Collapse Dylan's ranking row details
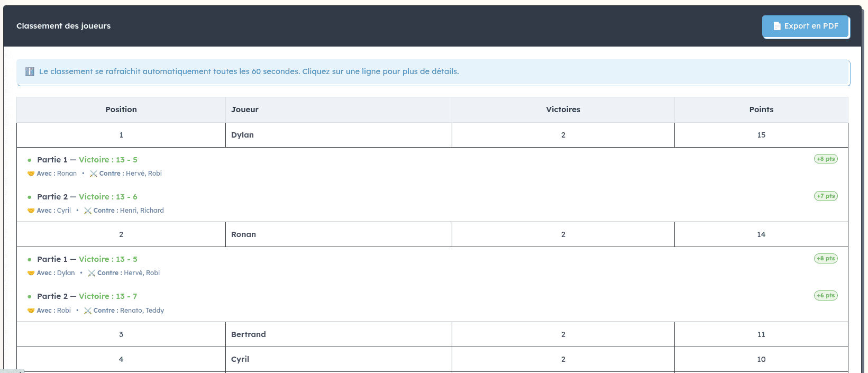The image size is (868, 373). click(339, 135)
